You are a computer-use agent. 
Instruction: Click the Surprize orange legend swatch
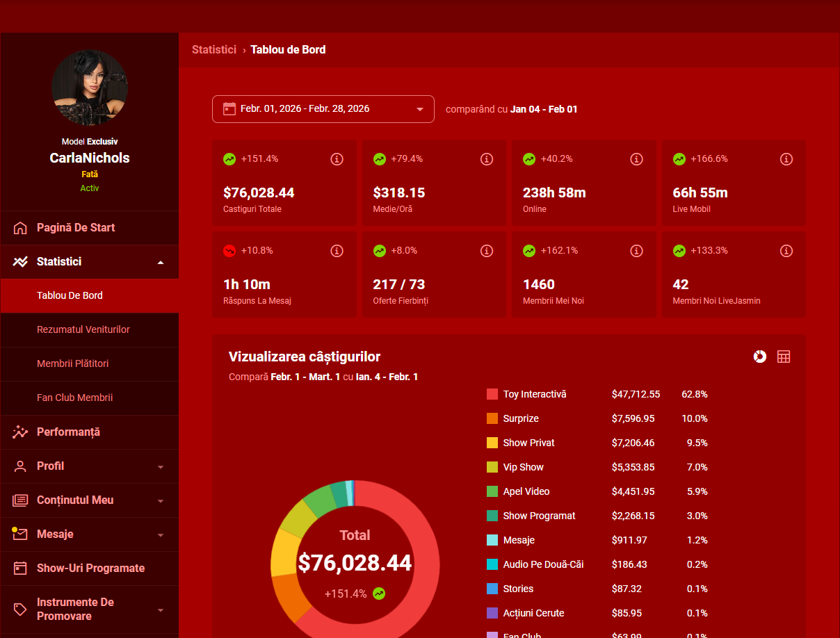click(492, 418)
